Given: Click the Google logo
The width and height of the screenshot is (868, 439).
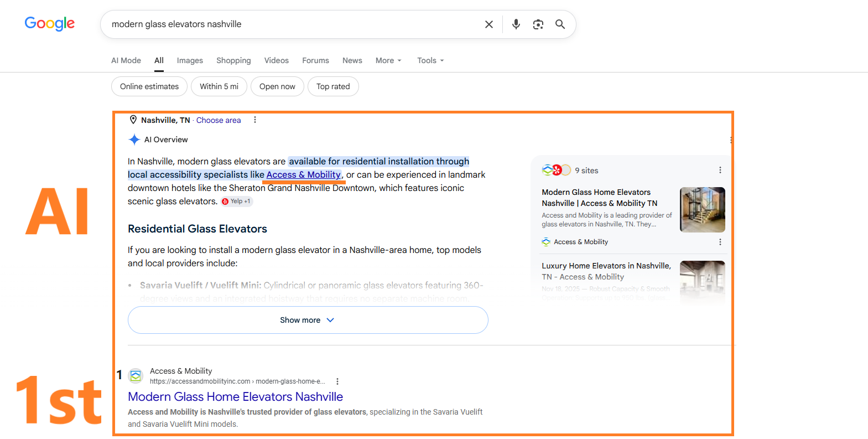Looking at the screenshot, I should (49, 24).
